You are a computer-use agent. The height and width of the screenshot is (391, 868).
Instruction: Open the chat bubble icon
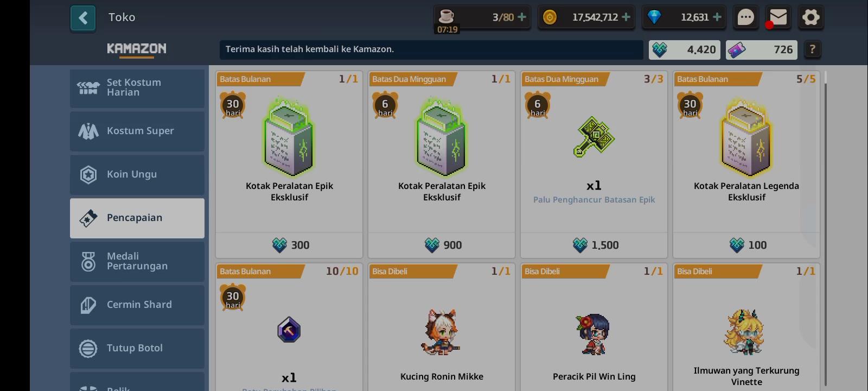(x=745, y=17)
